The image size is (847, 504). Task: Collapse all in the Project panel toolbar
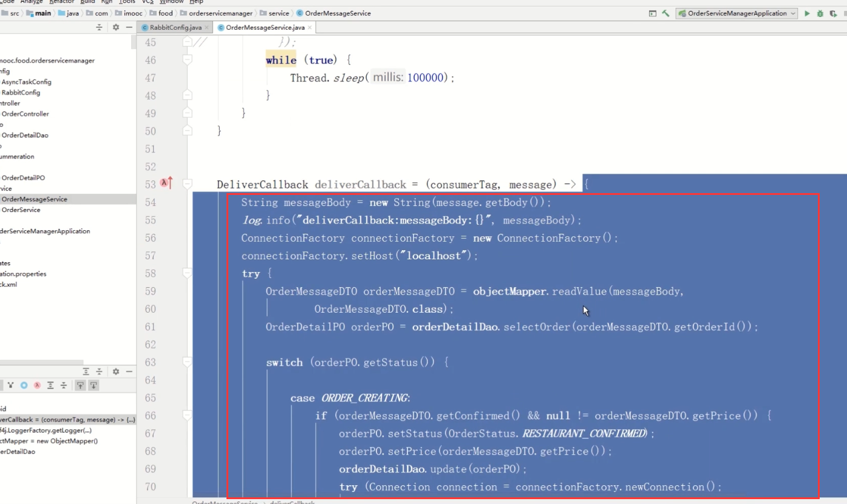[100, 27]
